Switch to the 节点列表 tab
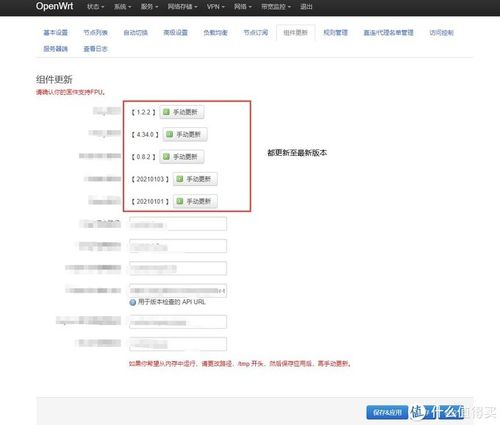The height and width of the screenshot is (425, 500). point(96,33)
